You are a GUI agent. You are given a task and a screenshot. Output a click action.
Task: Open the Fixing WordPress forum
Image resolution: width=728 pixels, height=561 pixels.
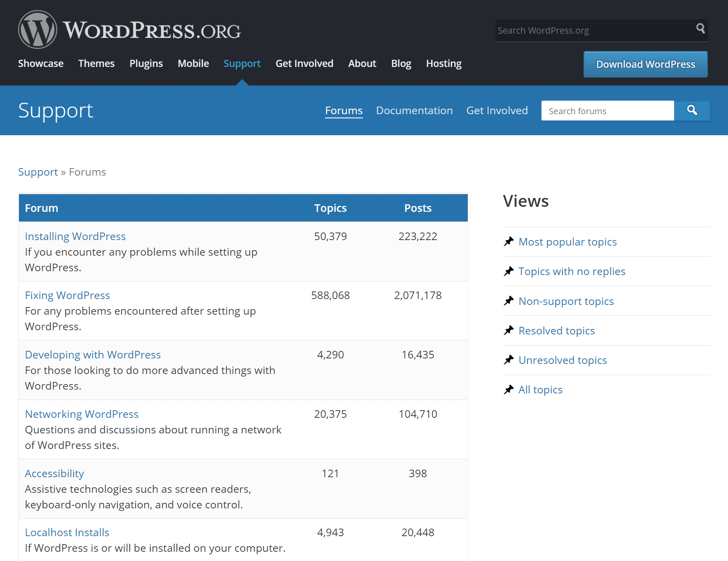pos(67,295)
